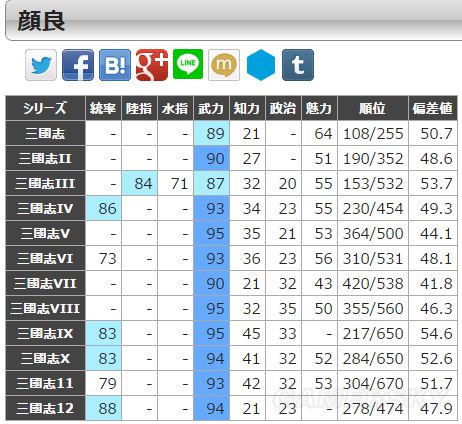Click 政治 value 35 cell
462x424 pixels.
283,308
